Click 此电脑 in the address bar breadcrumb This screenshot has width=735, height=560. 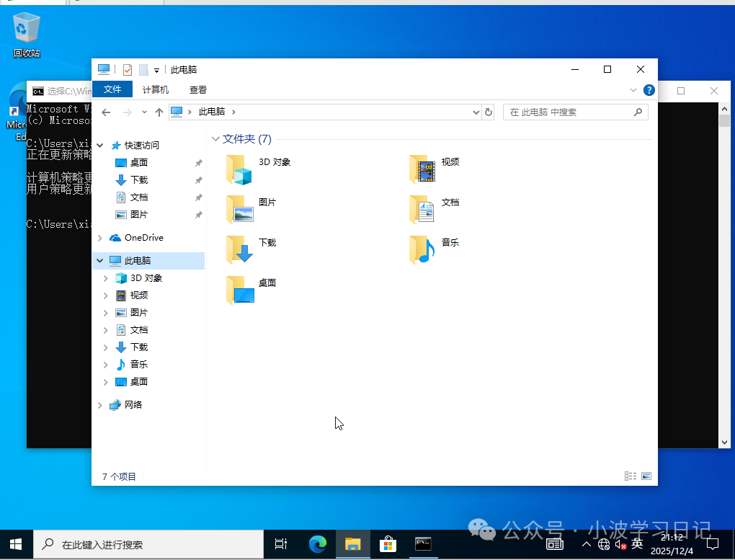click(211, 112)
